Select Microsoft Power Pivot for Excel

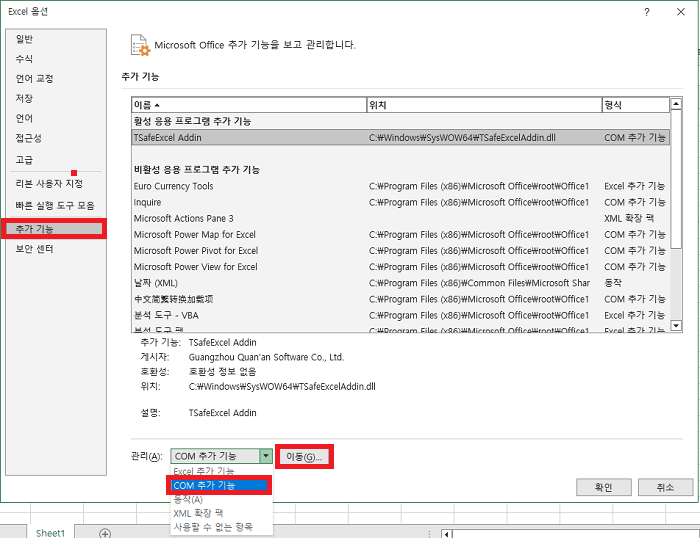tap(401, 250)
